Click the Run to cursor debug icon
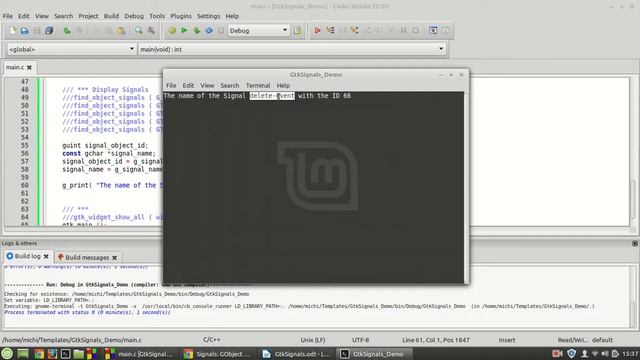The height and width of the screenshot is (360, 640). 330,31
